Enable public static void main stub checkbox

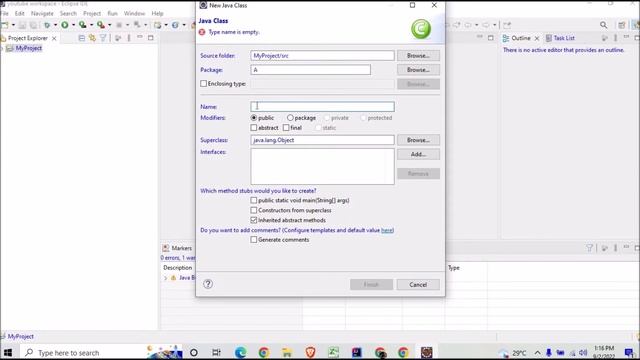[253, 200]
